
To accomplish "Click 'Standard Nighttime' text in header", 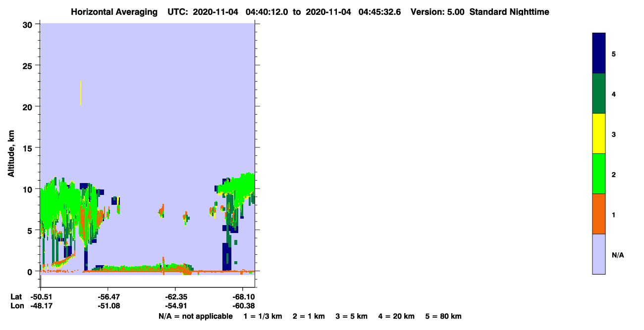I will pyautogui.click(x=509, y=12).
